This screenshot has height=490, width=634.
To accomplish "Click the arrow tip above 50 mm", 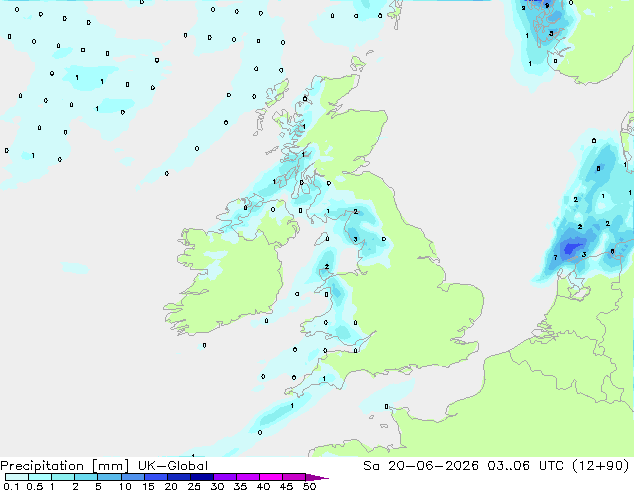I will (317, 477).
